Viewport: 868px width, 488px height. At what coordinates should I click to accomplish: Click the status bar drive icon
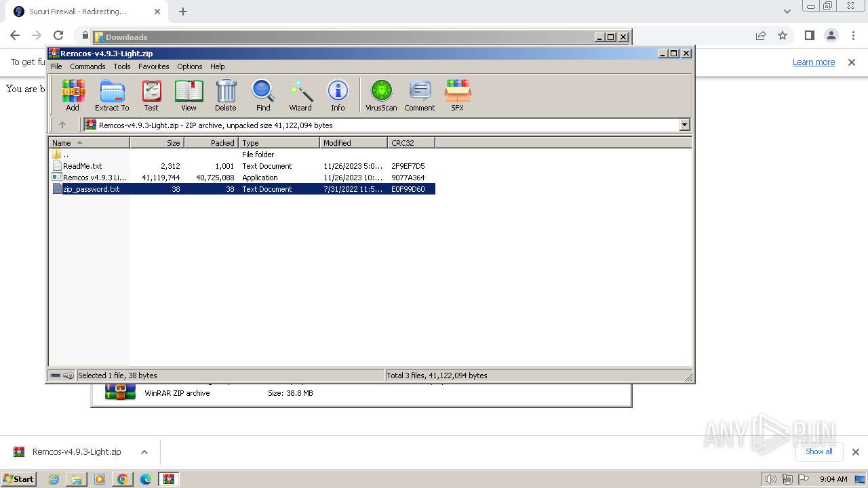pyautogui.click(x=56, y=375)
